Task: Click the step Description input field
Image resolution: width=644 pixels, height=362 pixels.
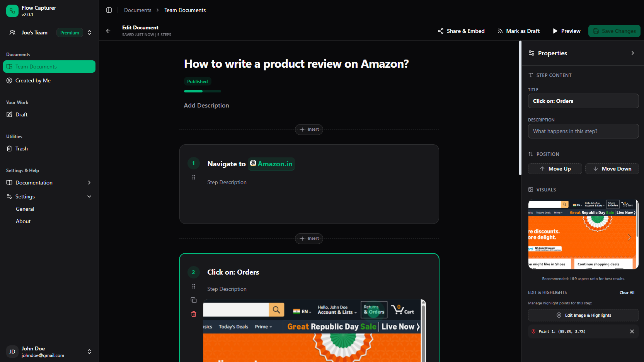Action: 583,131
